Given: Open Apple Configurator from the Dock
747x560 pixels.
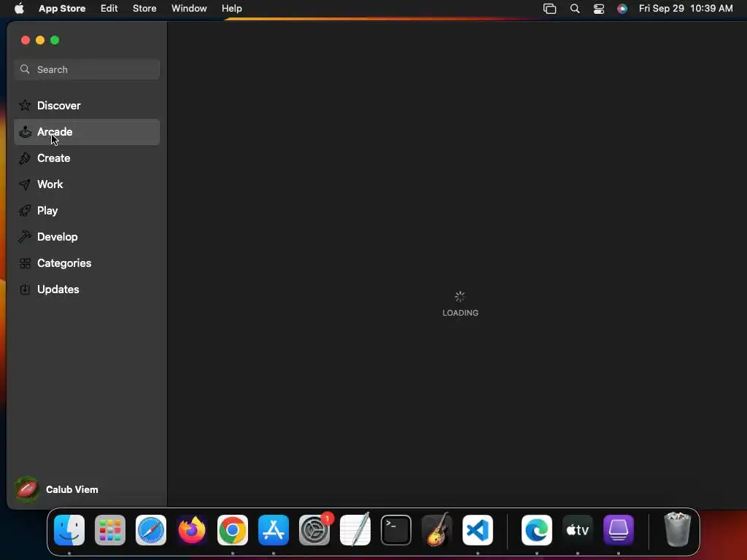Looking at the screenshot, I should [x=619, y=530].
